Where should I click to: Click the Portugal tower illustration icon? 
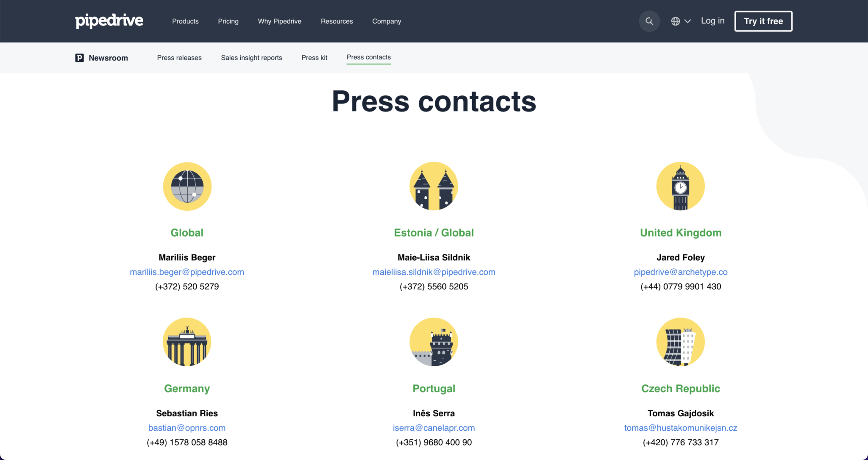(x=434, y=342)
